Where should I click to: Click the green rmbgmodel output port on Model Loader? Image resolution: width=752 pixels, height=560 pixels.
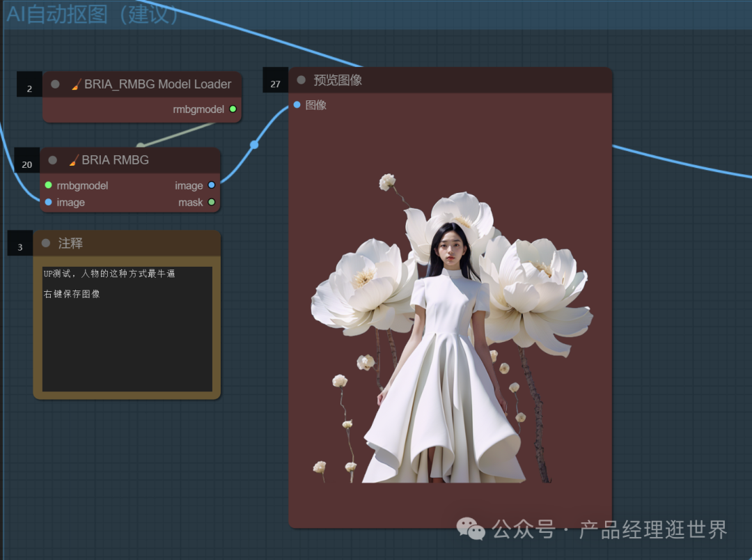233,109
